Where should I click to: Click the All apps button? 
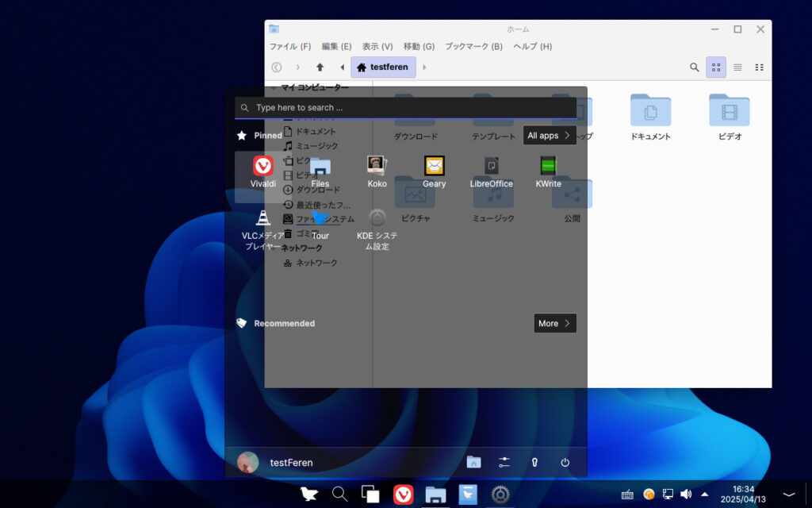point(550,135)
